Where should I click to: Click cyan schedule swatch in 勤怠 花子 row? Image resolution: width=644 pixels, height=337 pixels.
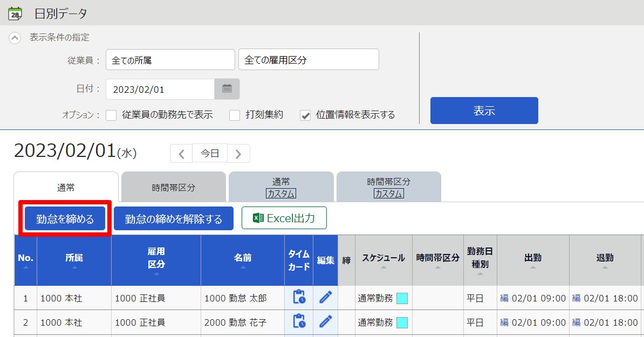pyautogui.click(x=402, y=322)
